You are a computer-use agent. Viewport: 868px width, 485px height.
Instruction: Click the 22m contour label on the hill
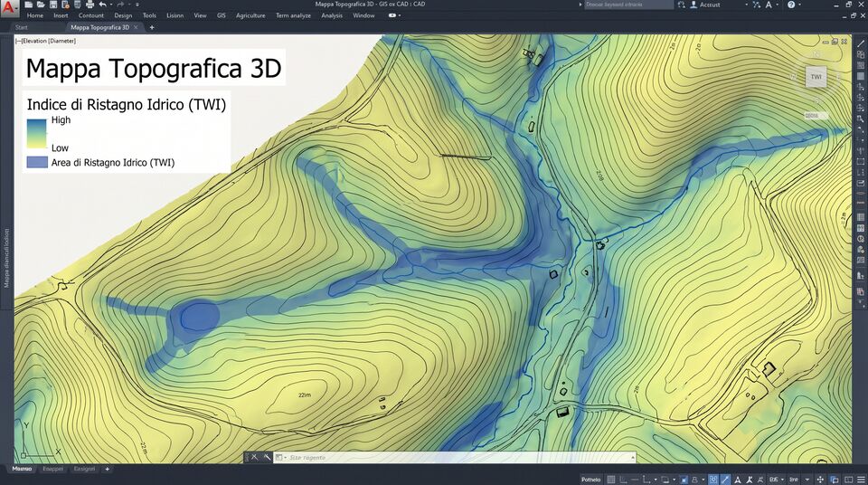click(x=305, y=395)
